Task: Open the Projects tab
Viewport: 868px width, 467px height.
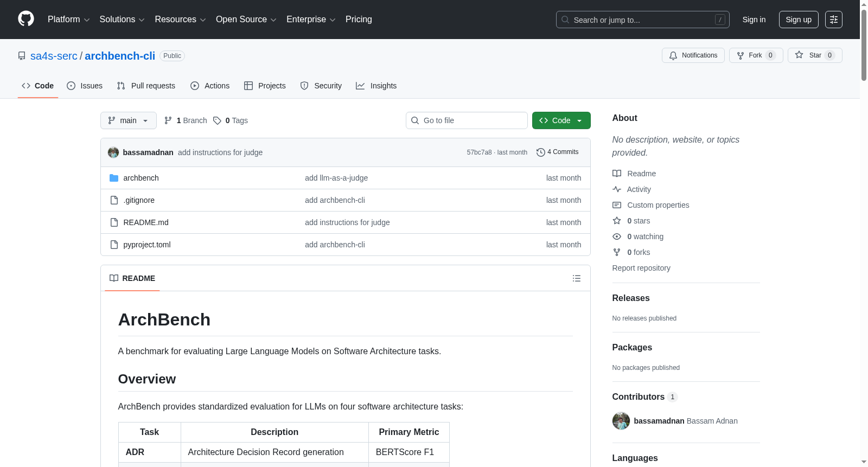Action: [265, 86]
